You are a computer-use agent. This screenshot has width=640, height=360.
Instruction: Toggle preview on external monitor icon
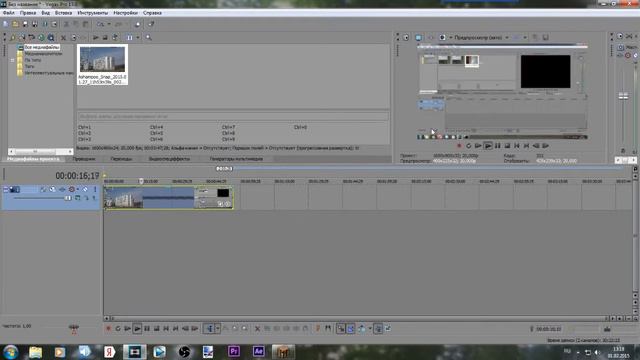click(418, 38)
